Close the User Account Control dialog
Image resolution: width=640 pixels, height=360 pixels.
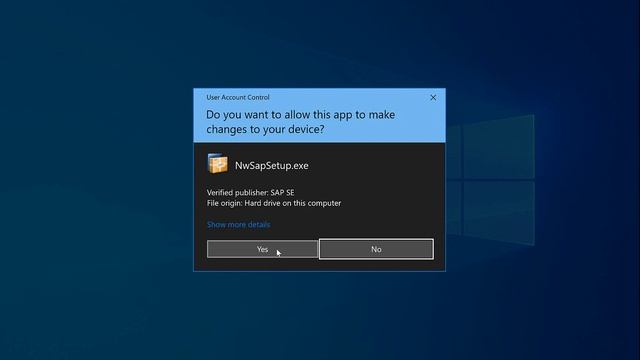[433, 98]
